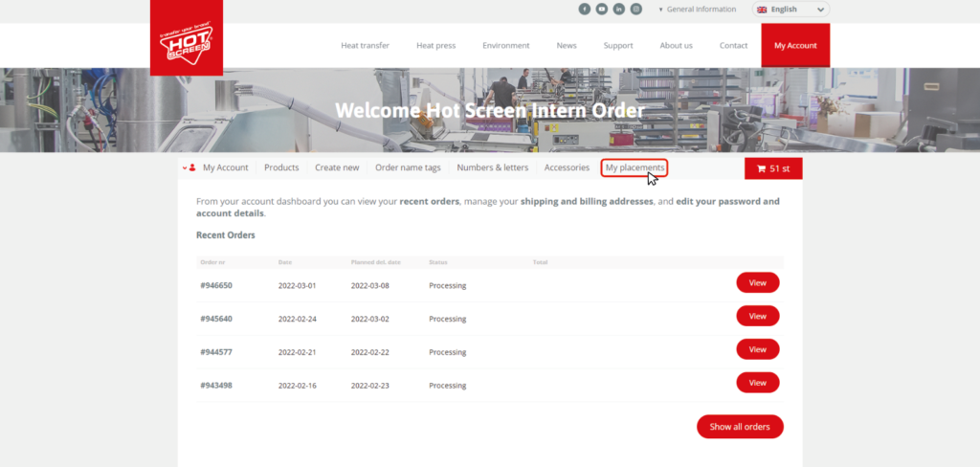Open the LinkedIn social icon

(x=619, y=10)
